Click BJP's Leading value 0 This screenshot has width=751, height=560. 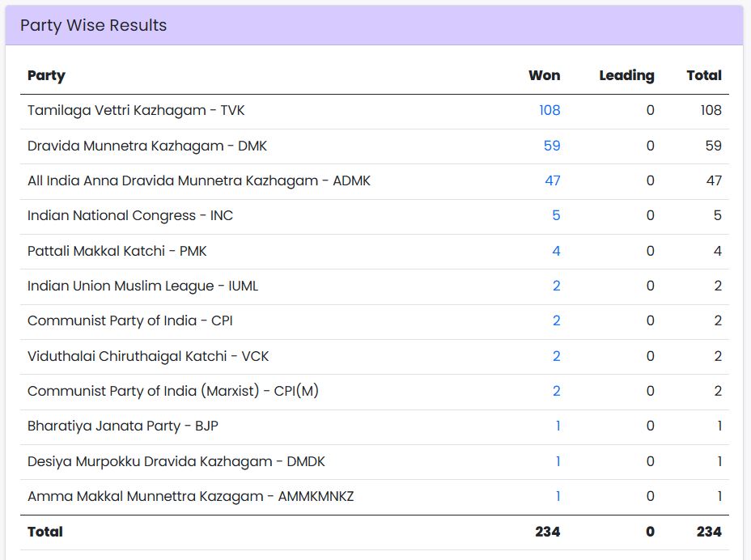coord(650,426)
